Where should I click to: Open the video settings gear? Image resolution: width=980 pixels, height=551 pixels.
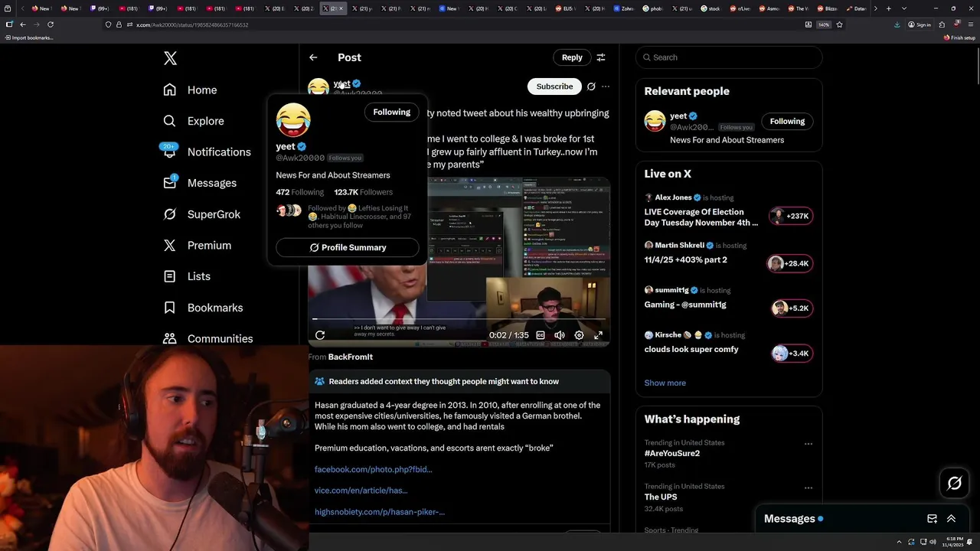579,335
